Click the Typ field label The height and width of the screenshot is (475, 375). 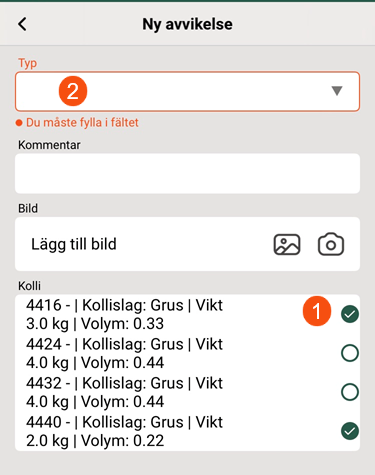coord(27,63)
